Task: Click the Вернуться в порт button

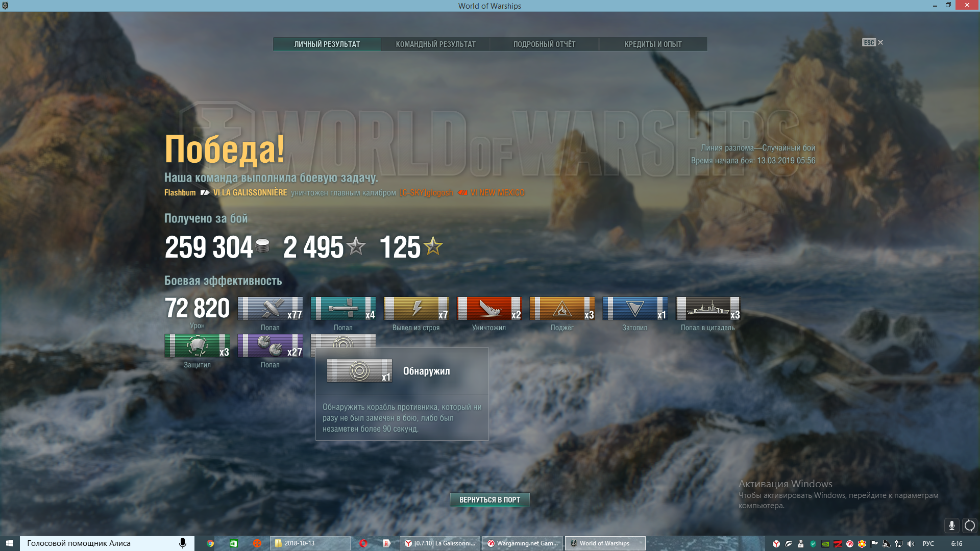Action: (x=489, y=500)
